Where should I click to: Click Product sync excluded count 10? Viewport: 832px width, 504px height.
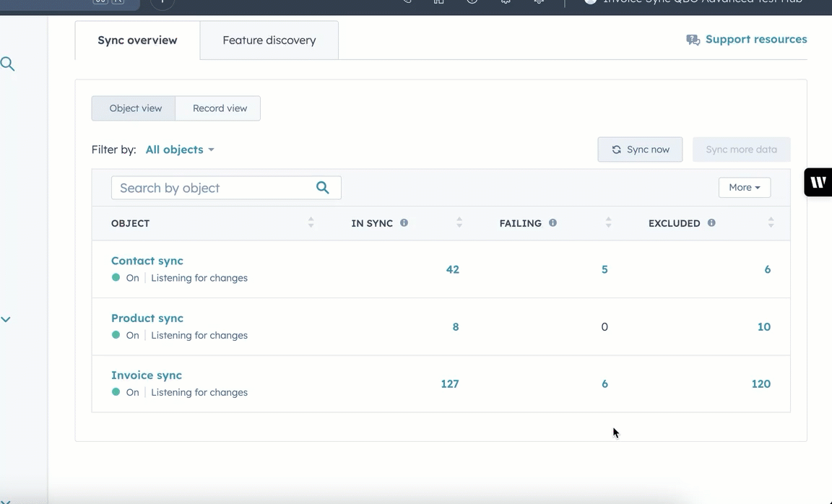tap(764, 327)
